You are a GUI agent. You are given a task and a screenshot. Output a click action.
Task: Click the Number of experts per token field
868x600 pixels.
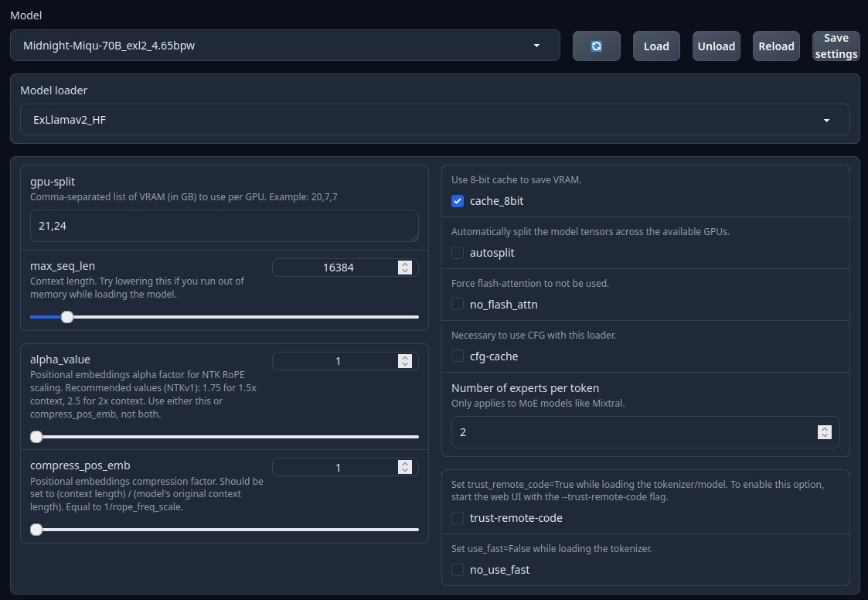tap(645, 432)
